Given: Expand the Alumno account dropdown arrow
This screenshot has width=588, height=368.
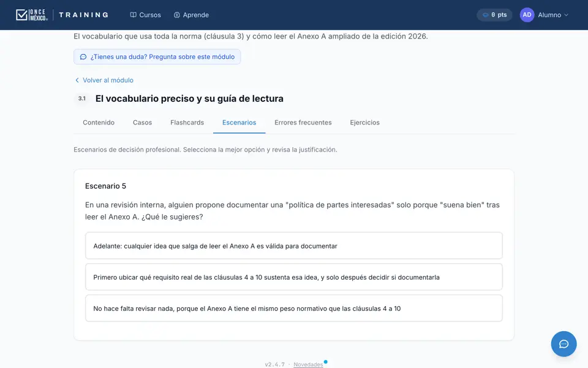Looking at the screenshot, I should (x=566, y=15).
